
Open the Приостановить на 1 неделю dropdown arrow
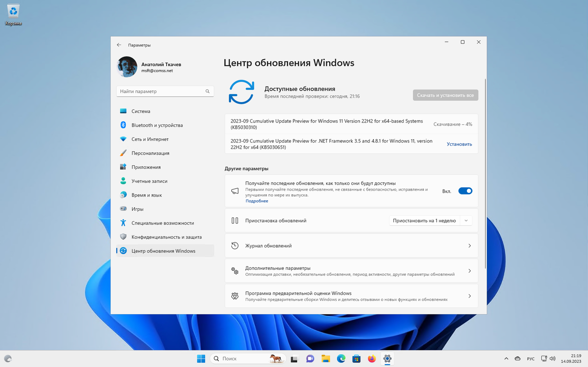(x=466, y=221)
